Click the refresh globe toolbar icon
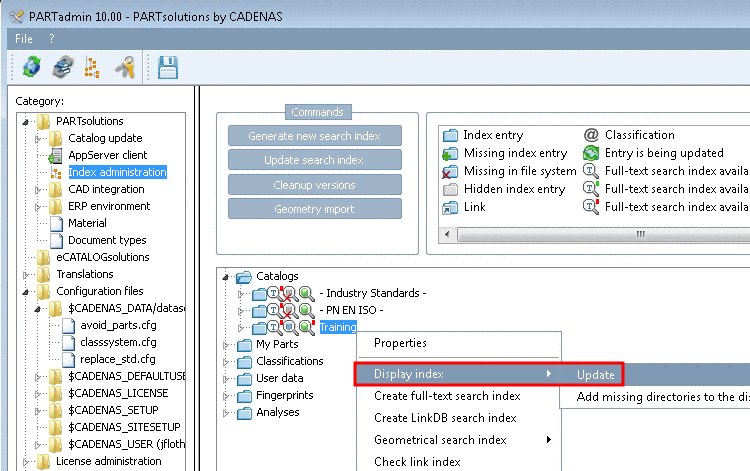The height and width of the screenshot is (471, 750). tap(32, 66)
